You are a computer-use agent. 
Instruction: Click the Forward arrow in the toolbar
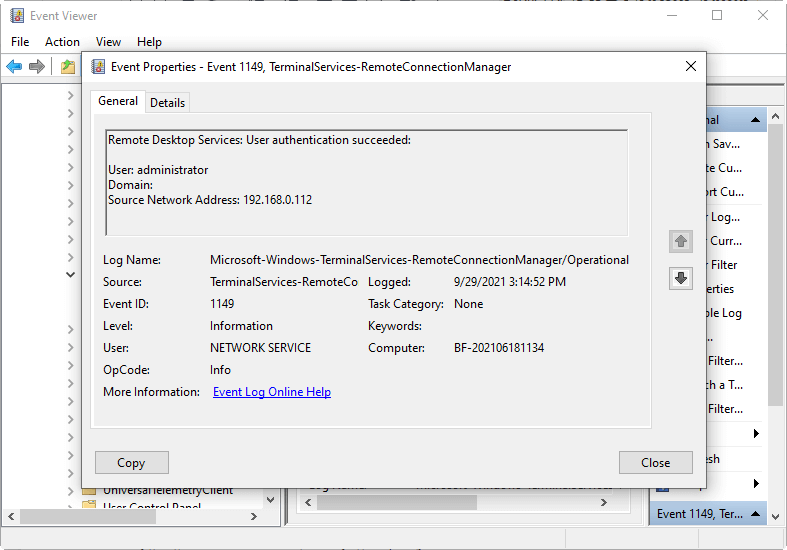coord(37,66)
